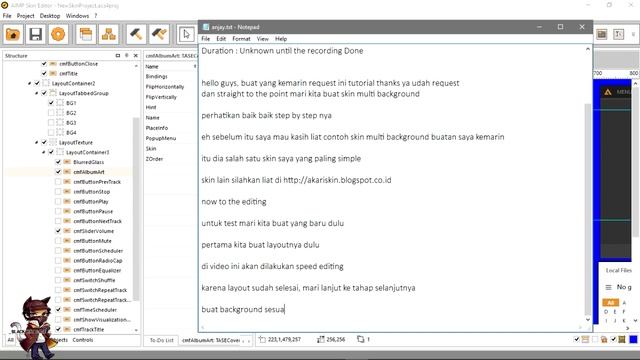Viewport: 640px width, 360px height.
Task: Select the All tab under Structure
Action: [10, 340]
